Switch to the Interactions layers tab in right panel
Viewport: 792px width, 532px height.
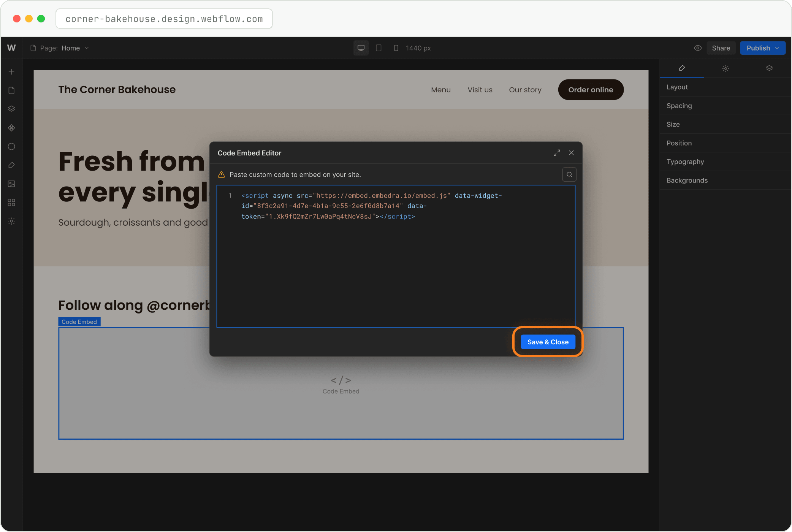tap(769, 68)
